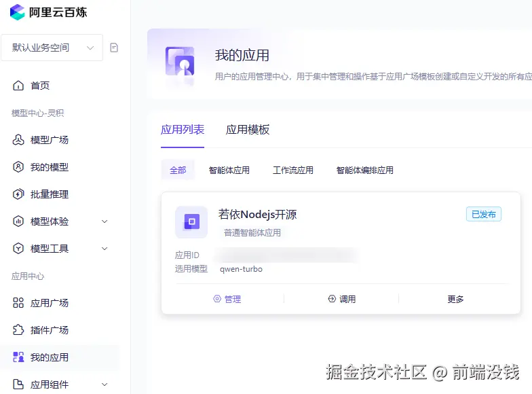Filter by 智能体编排应用

[x=365, y=170]
